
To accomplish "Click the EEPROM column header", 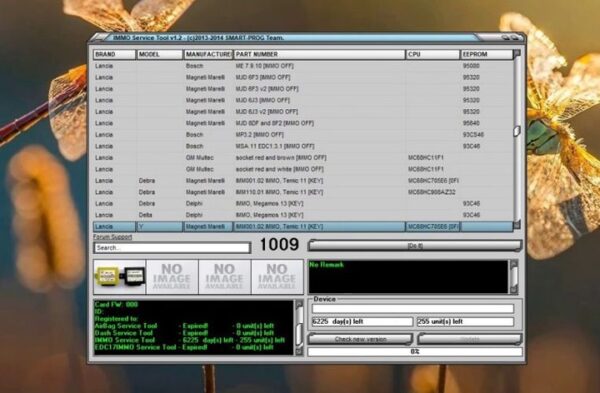I will coord(486,54).
